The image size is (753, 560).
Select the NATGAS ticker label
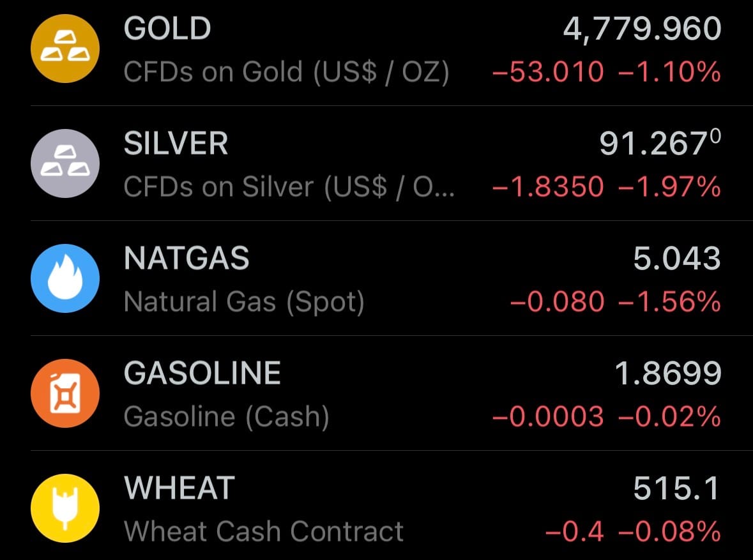(x=186, y=259)
